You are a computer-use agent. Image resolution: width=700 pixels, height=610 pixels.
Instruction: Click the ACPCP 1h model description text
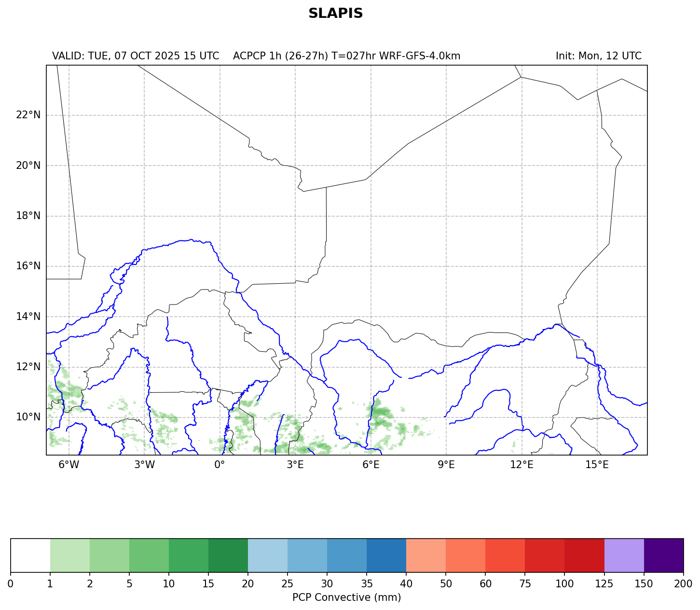point(346,56)
